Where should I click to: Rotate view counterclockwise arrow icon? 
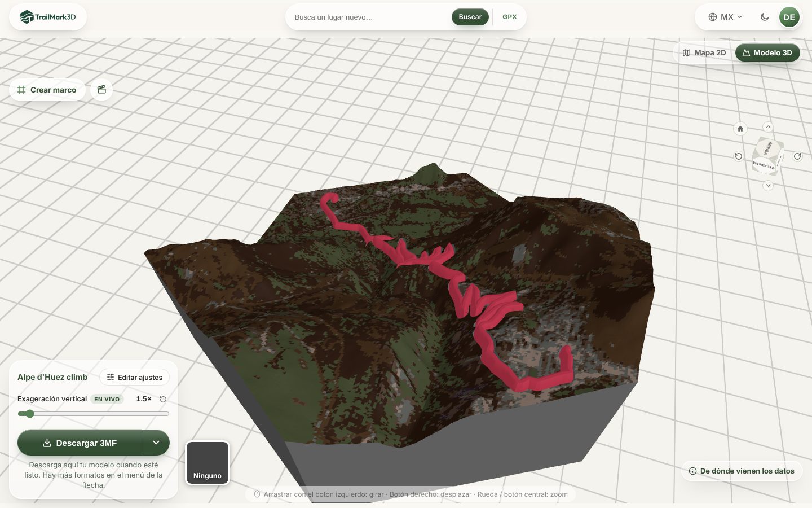[739, 156]
